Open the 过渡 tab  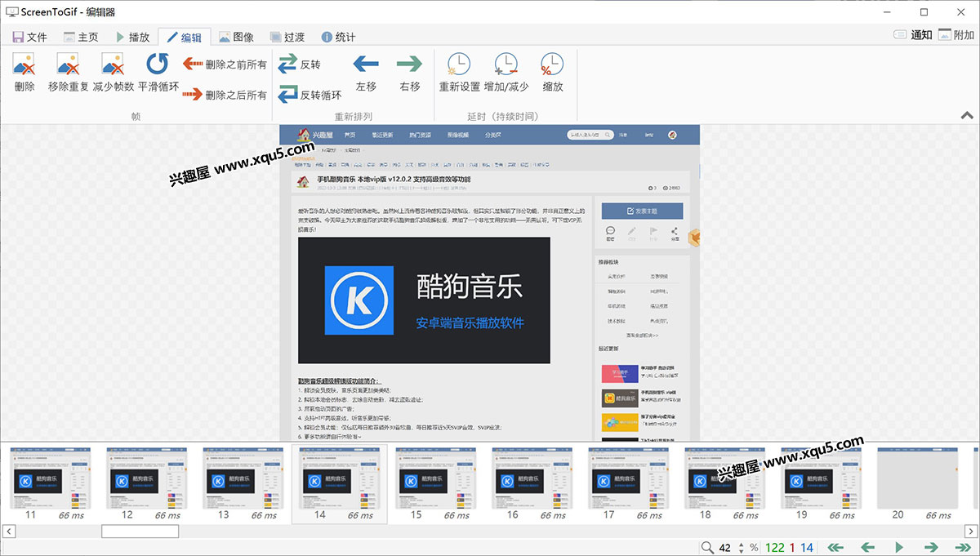click(x=287, y=37)
